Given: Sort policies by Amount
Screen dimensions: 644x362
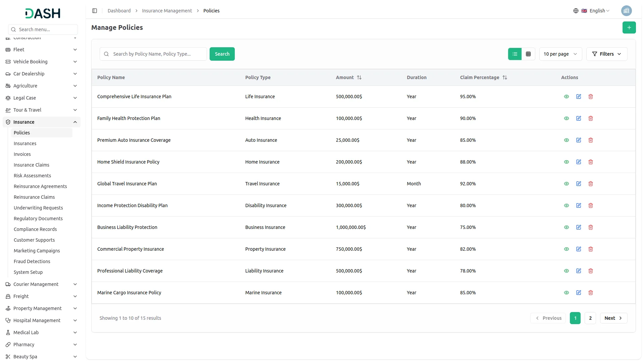Looking at the screenshot, I should [359, 77].
